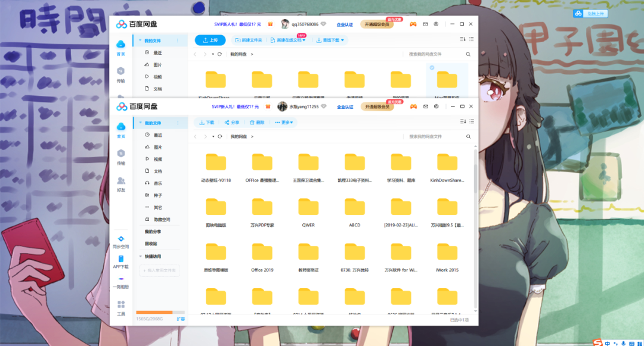Click search field in front window

click(435, 136)
